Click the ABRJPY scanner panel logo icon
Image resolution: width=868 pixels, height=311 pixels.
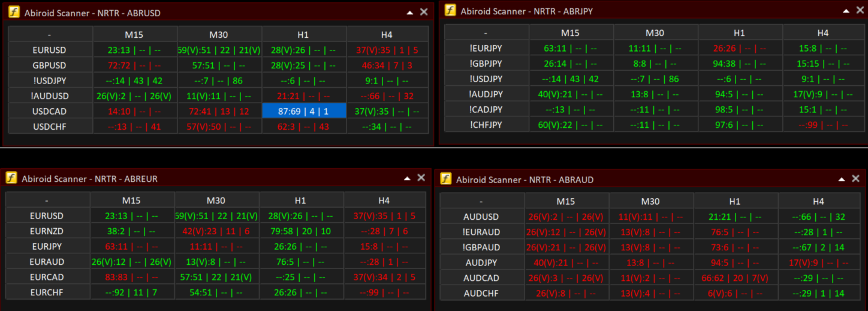[x=450, y=11]
